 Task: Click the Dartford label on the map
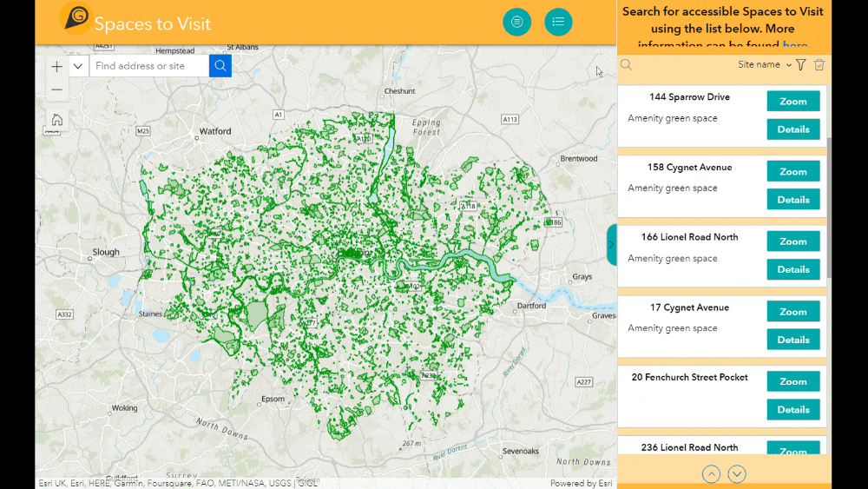[x=531, y=306]
